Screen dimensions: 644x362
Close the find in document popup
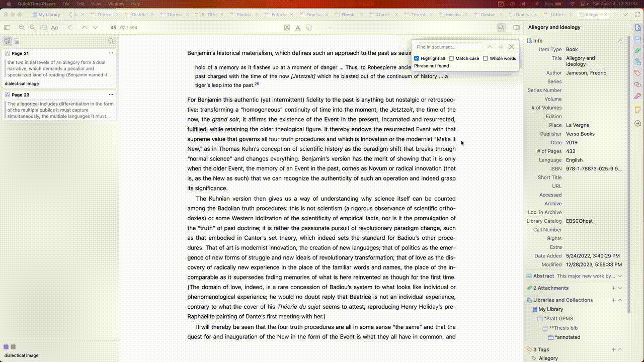tap(512, 47)
